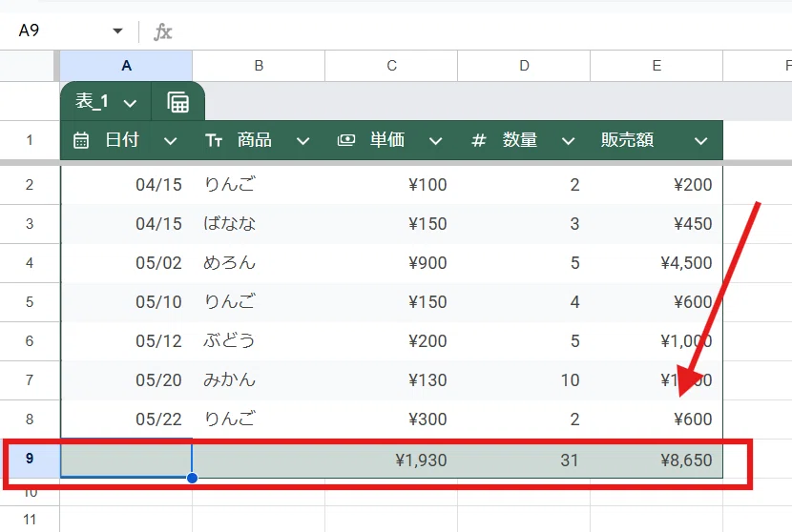Click the ¥4,500 sales amount cell
The height and width of the screenshot is (532, 792).
tap(657, 262)
